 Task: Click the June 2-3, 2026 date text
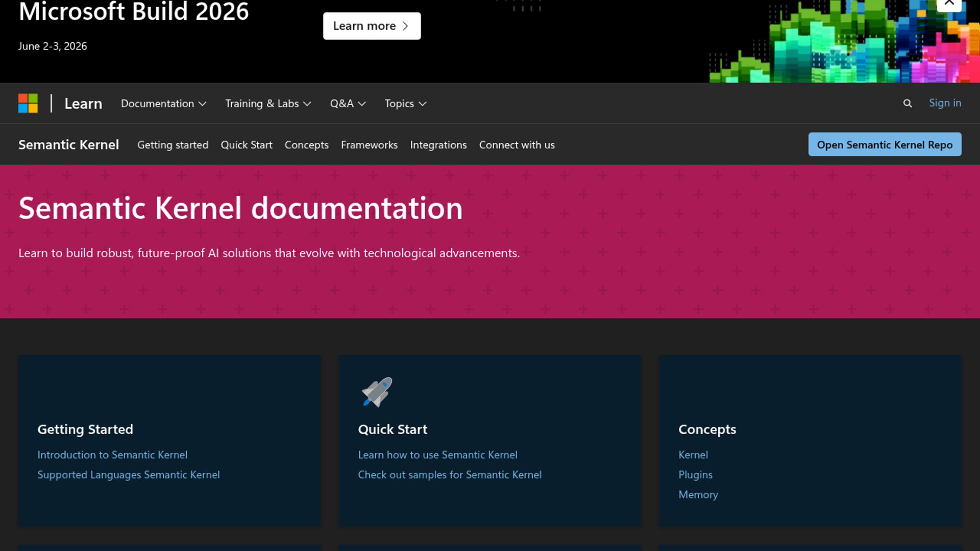53,46
